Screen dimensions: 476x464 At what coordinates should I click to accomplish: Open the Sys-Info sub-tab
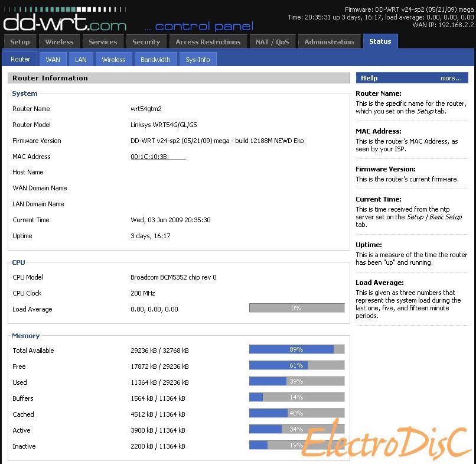coord(198,60)
